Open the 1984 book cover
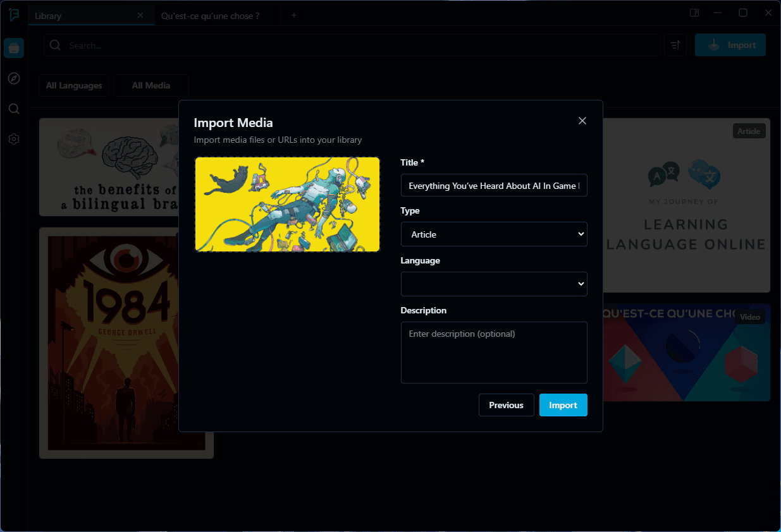The image size is (781, 532). (126, 343)
